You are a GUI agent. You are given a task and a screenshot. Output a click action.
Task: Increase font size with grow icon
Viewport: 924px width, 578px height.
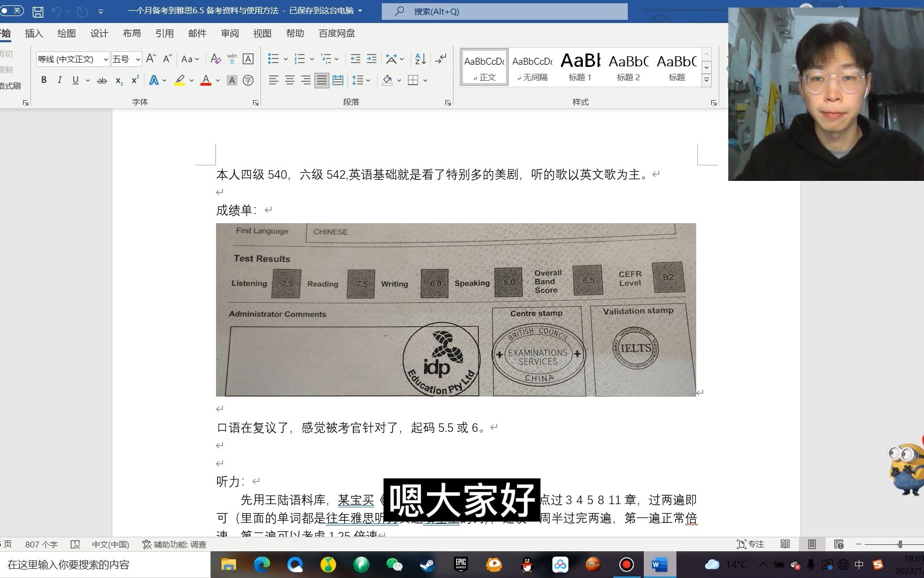[151, 58]
